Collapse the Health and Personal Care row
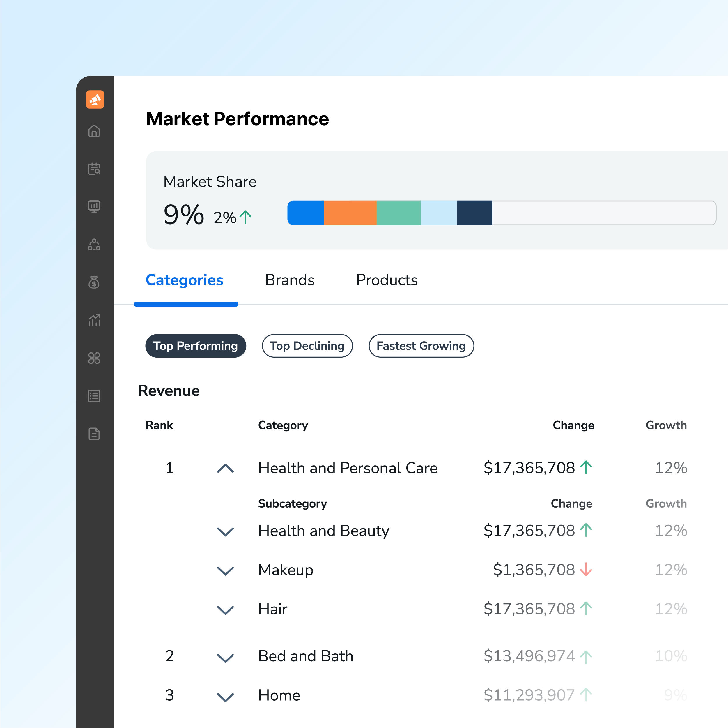This screenshot has width=728, height=728. pos(225,468)
